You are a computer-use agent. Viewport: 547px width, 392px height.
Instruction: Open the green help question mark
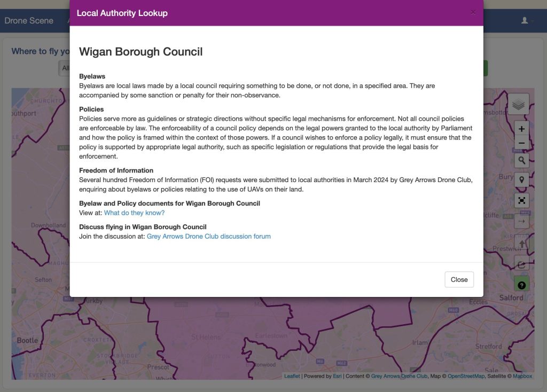coord(521,285)
